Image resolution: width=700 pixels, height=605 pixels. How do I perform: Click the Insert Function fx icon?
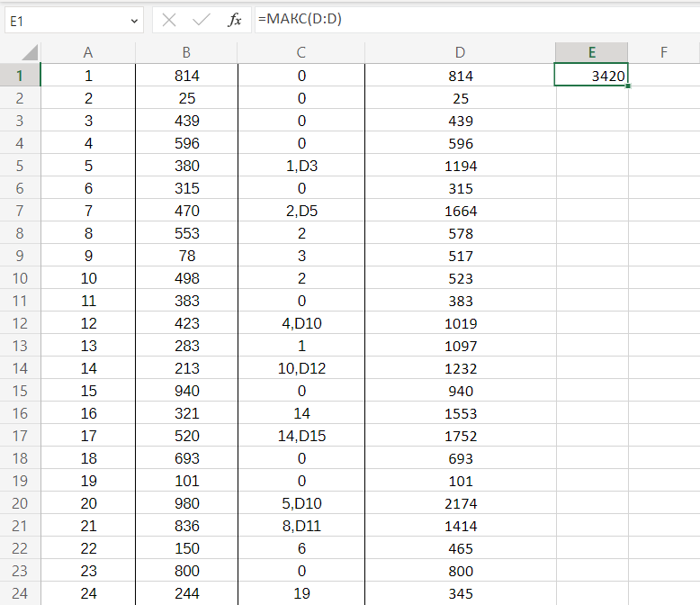click(234, 20)
